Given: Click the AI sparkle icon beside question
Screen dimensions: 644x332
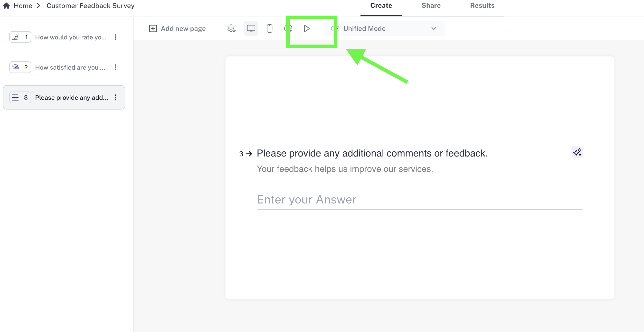Looking at the screenshot, I should pyautogui.click(x=577, y=152).
